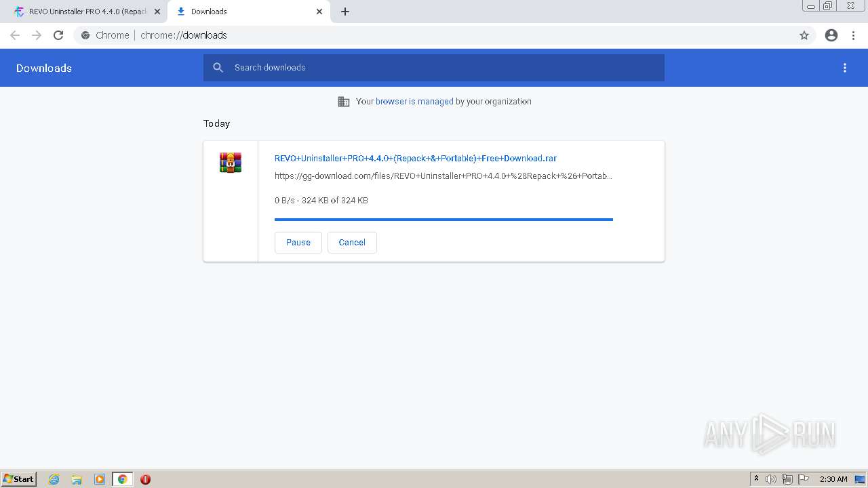Image resolution: width=868 pixels, height=488 pixels.
Task: Click the Chrome site info icon
Action: coord(85,35)
